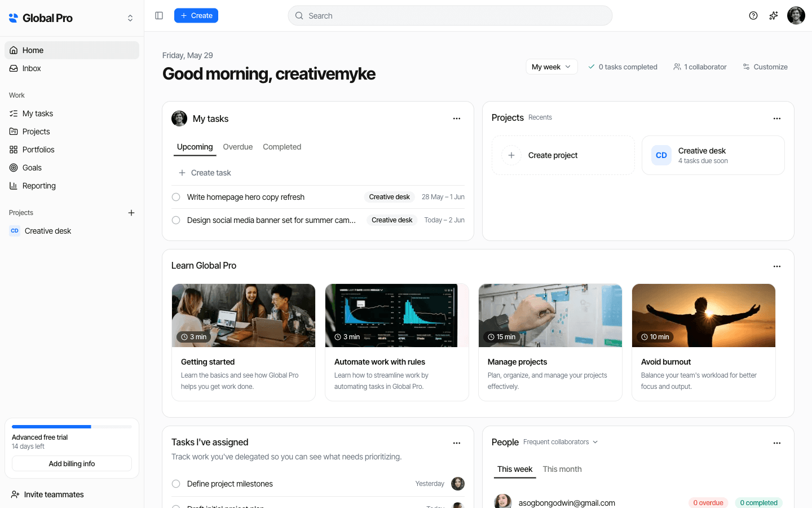Open the help question mark icon

click(753, 16)
